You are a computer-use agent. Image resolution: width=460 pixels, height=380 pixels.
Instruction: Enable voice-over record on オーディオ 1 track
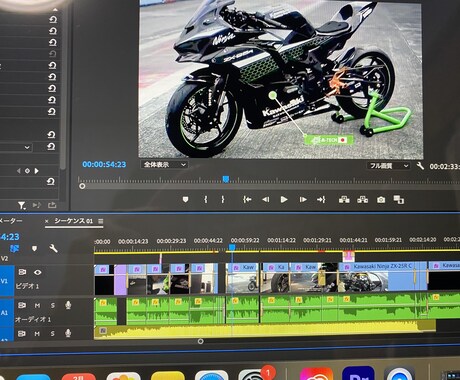(x=68, y=305)
